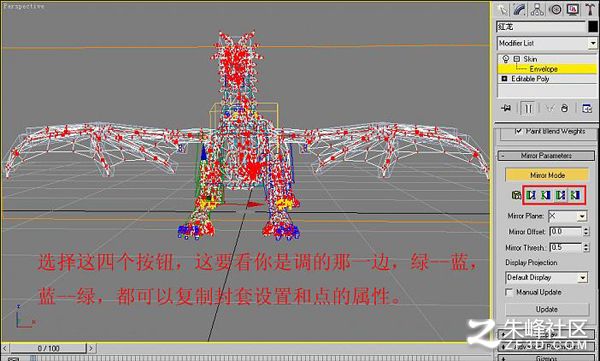Enable the Manual Update checkbox

coord(509,292)
